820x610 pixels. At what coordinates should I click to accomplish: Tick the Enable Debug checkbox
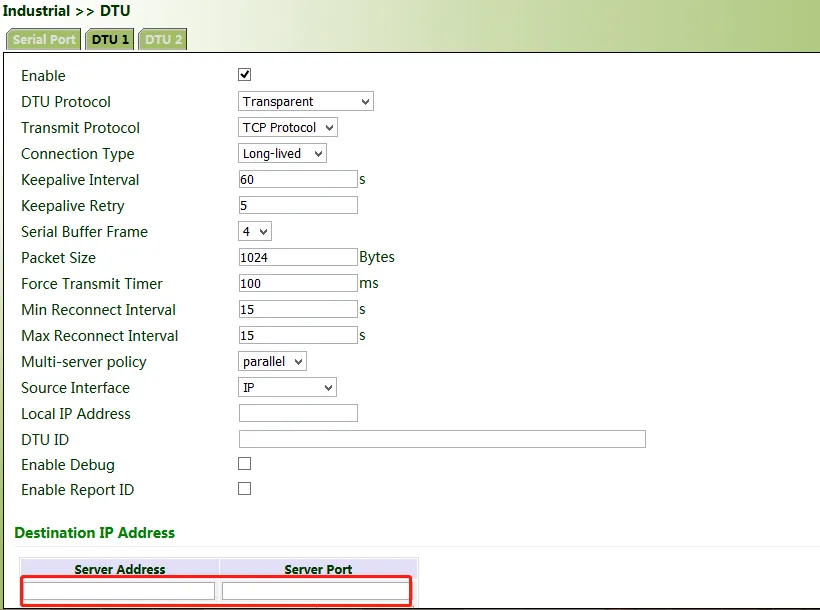pos(244,464)
